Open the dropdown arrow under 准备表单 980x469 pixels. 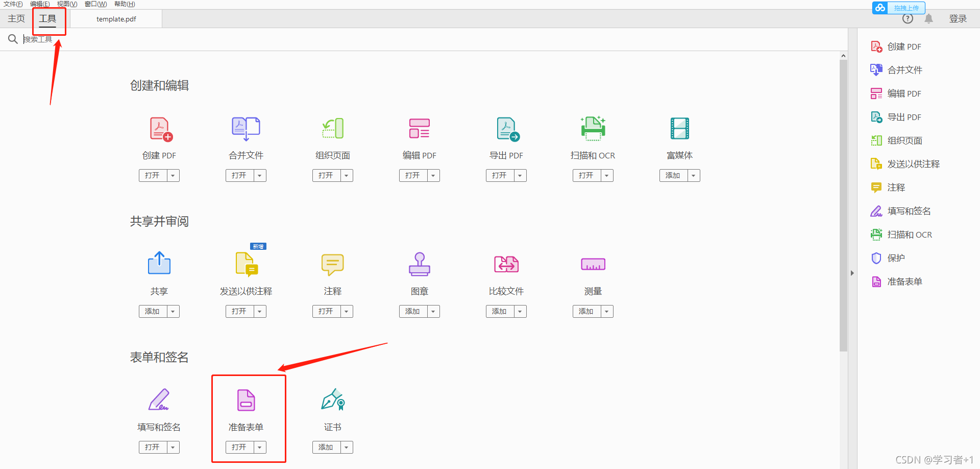[x=260, y=448]
